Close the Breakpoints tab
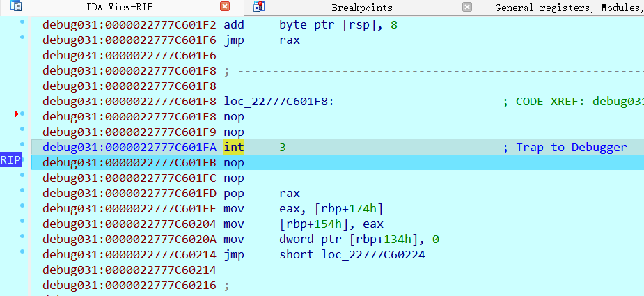Image resolution: width=644 pixels, height=296 pixels. (x=467, y=6)
